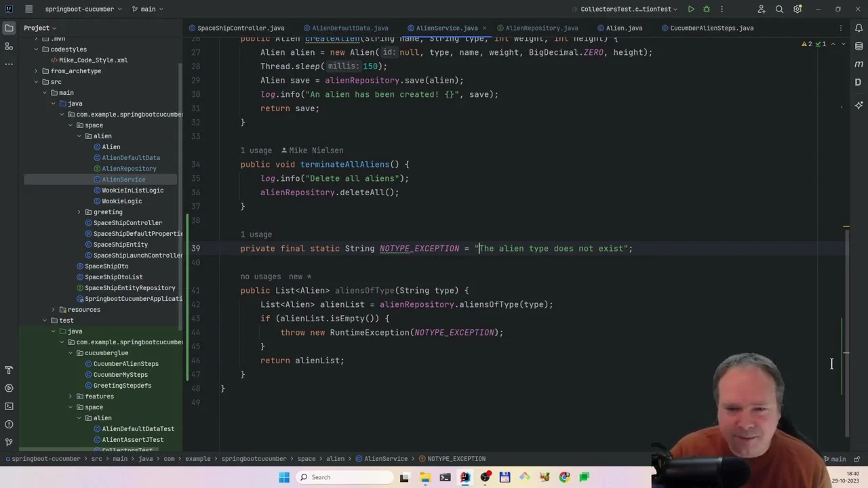Open the Notifications bell panel
868x488 pixels.
click(x=859, y=28)
